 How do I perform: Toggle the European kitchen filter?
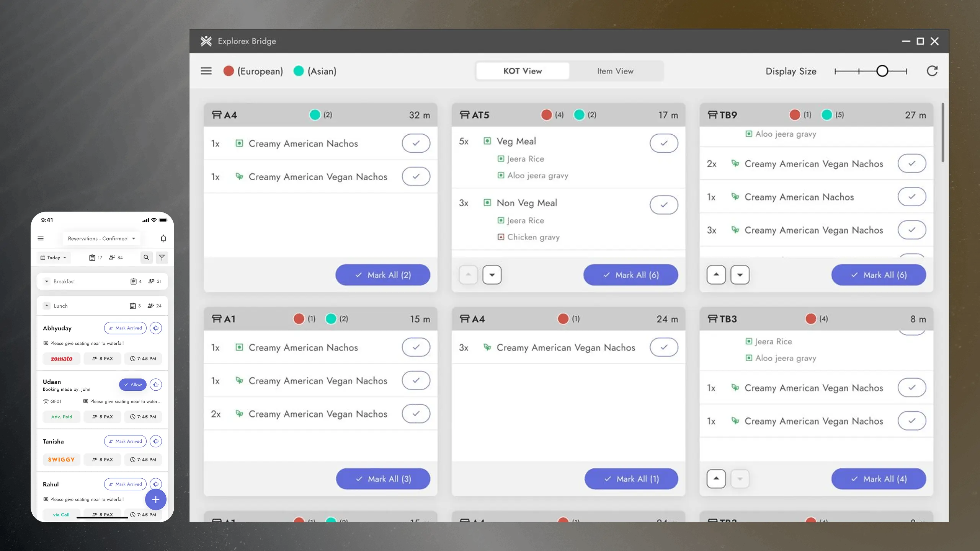click(x=253, y=71)
